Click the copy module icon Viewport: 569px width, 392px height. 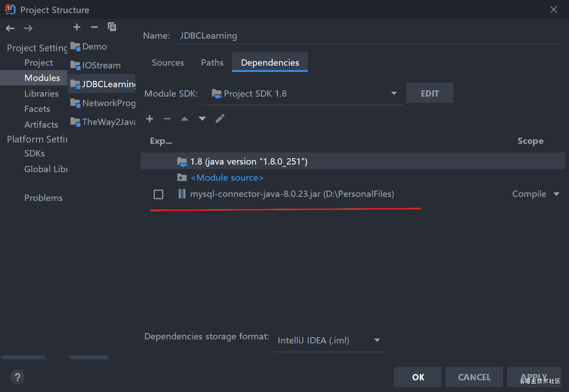pyautogui.click(x=112, y=27)
